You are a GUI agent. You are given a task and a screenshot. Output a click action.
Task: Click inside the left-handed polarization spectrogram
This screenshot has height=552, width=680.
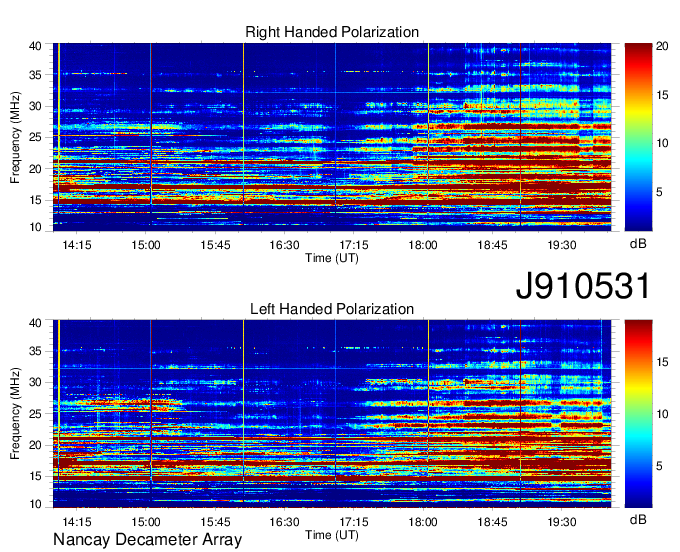tap(332, 414)
